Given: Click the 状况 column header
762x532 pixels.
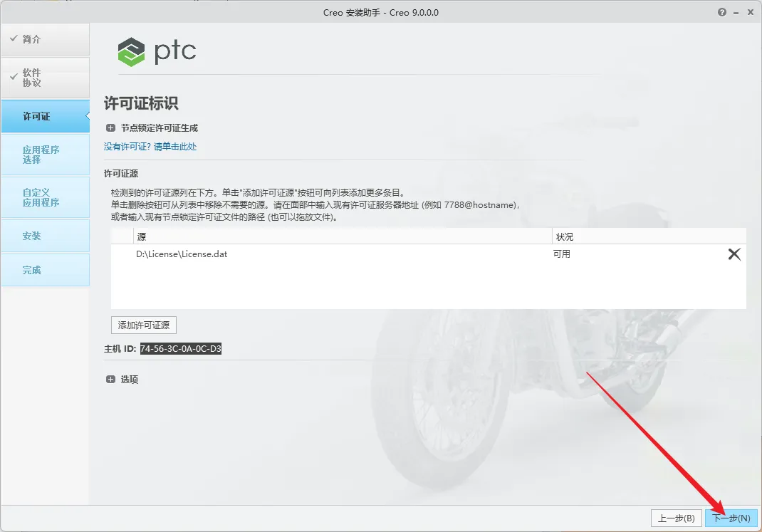Looking at the screenshot, I should 649,236.
